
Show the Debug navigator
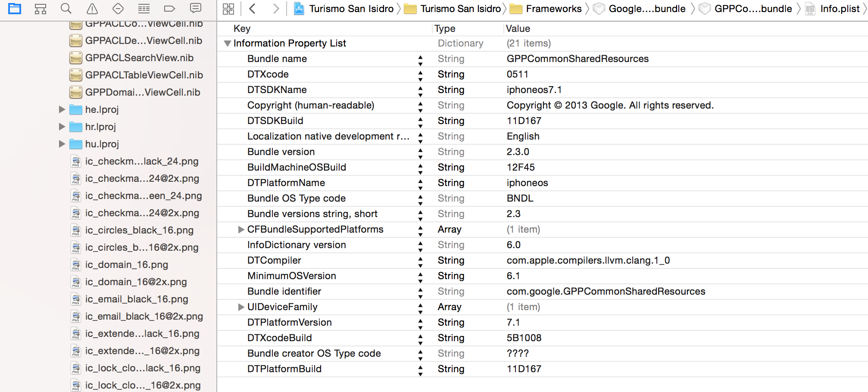144,9
